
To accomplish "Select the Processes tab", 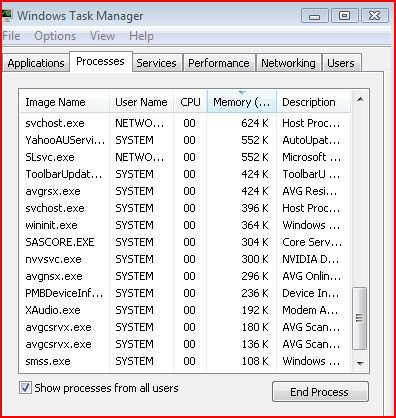I will coord(100,61).
